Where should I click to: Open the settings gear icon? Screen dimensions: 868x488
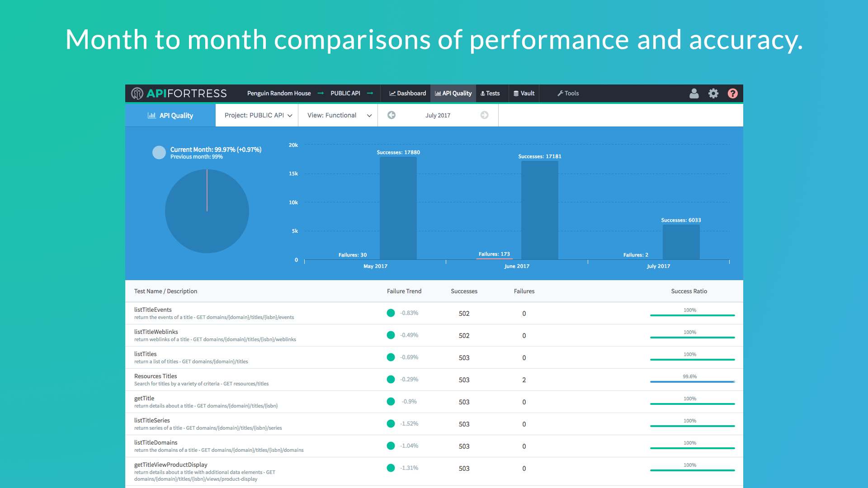click(x=713, y=94)
